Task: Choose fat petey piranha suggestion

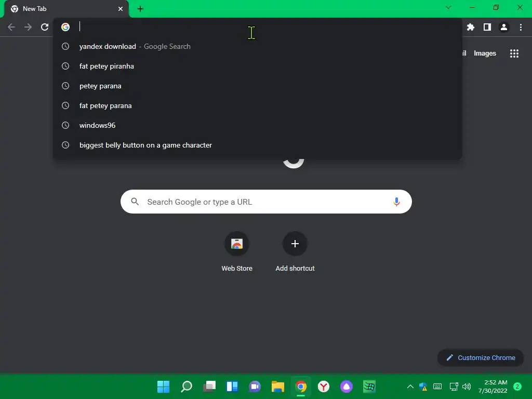Action: [x=257, y=66]
